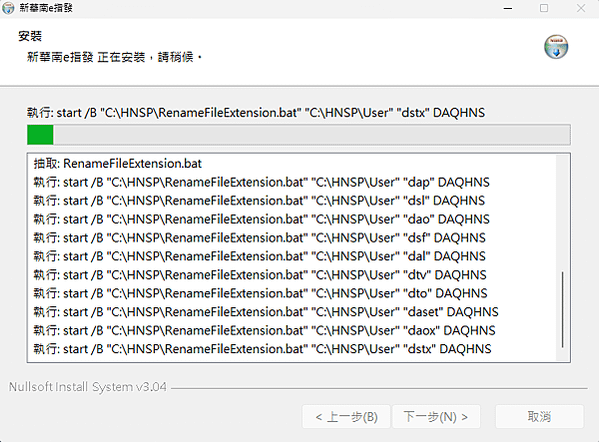Minimize the installer window
This screenshot has width=599, height=442.
click(x=508, y=8)
